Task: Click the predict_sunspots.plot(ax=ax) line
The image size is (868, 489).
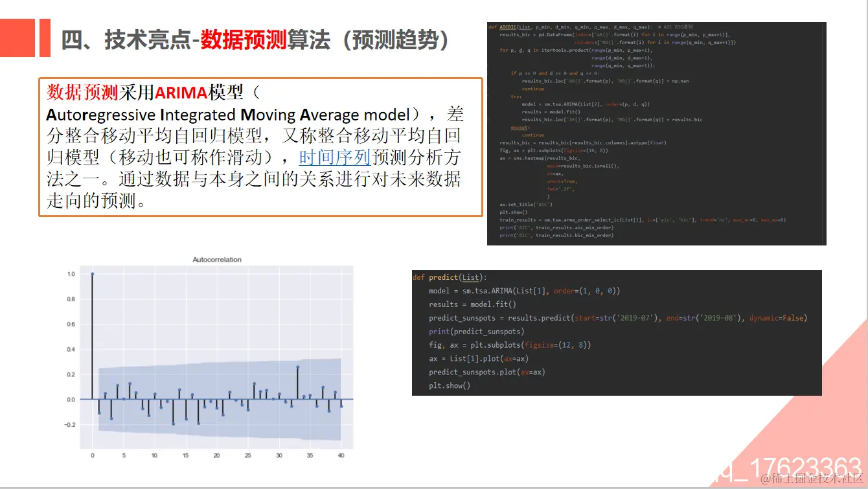Action: (x=486, y=372)
